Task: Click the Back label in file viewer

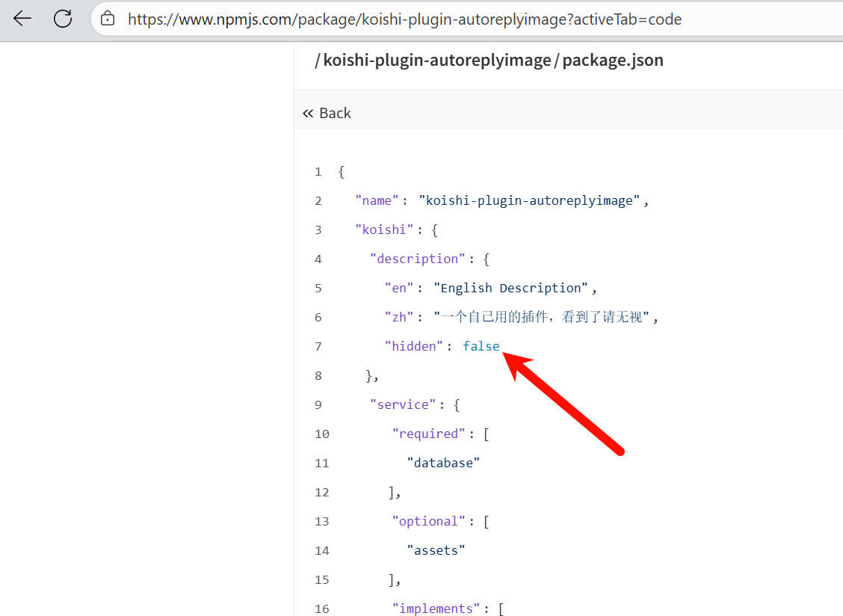Action: point(335,113)
